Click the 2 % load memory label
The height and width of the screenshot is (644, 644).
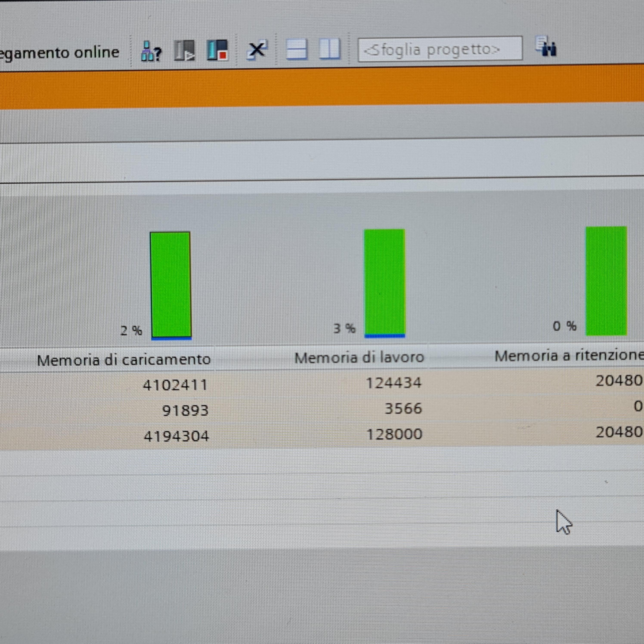(x=131, y=331)
